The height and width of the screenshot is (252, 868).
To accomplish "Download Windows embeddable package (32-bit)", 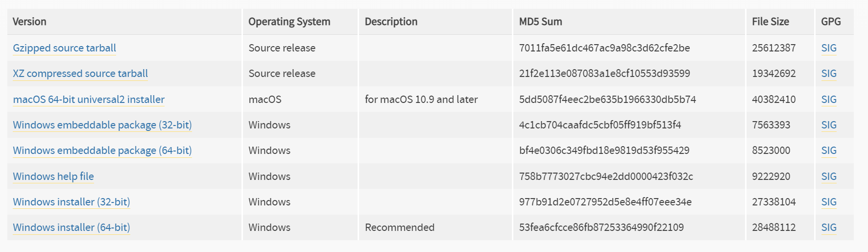I will tap(102, 125).
